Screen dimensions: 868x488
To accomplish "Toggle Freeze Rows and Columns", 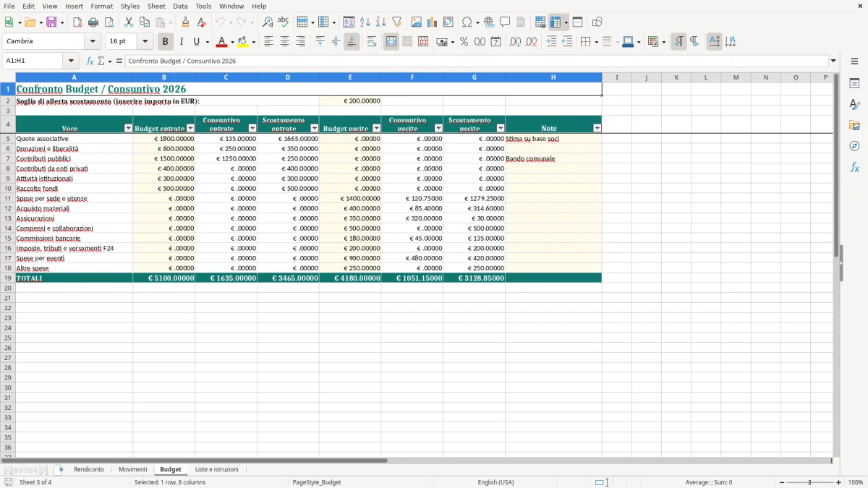I will click(556, 22).
